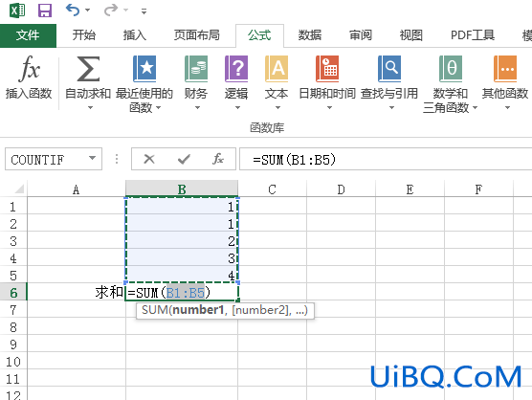Select column D header

tap(341, 189)
